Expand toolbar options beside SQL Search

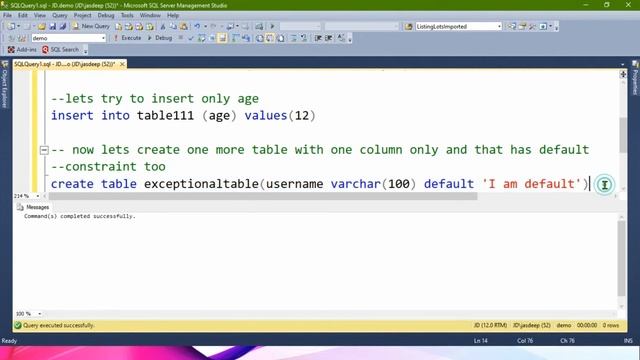85,50
